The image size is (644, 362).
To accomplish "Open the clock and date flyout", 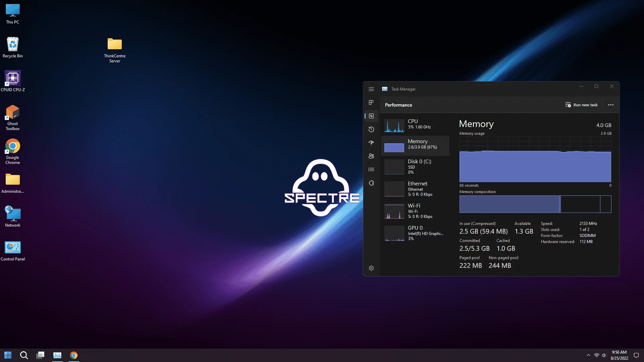I will click(x=619, y=355).
